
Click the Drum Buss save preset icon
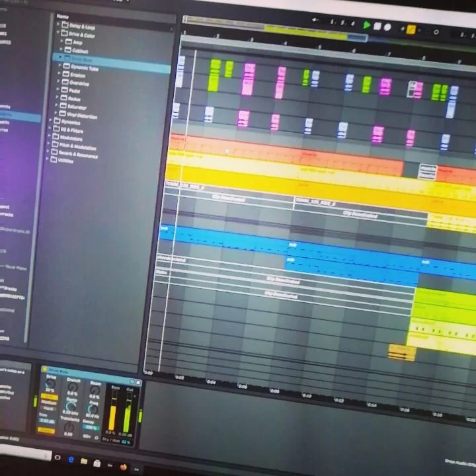138,383
